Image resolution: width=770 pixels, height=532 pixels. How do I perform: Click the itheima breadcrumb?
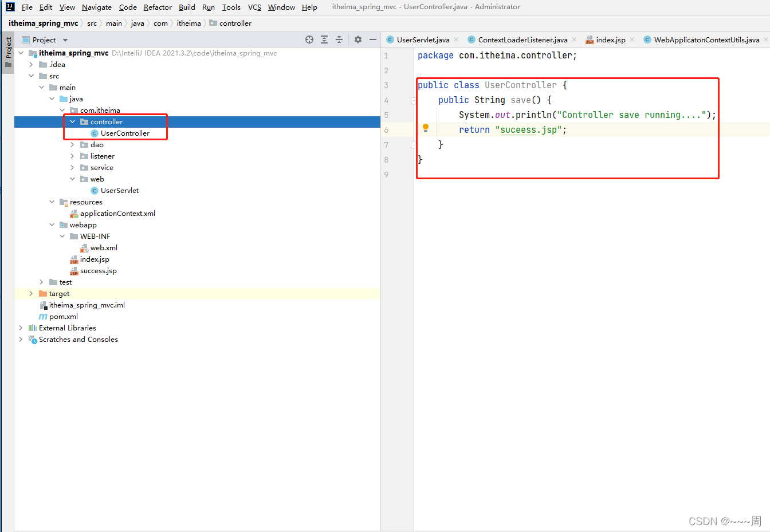(188, 23)
